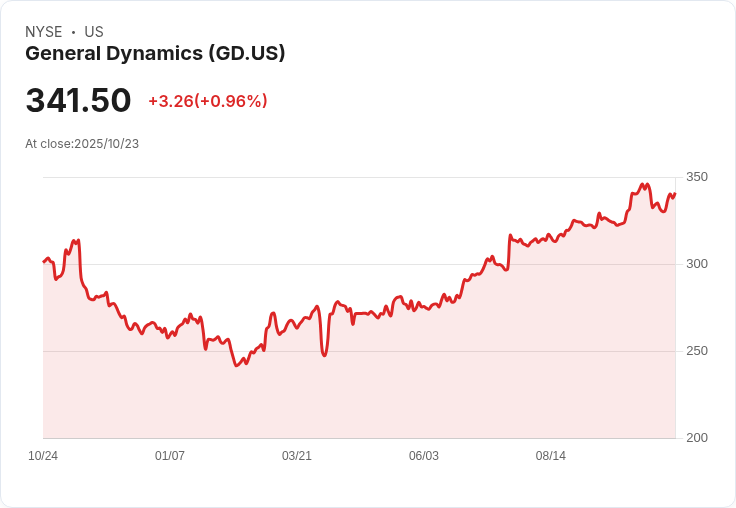The image size is (736, 508).
Task: Click the 341.50 closing price
Action: 78,101
